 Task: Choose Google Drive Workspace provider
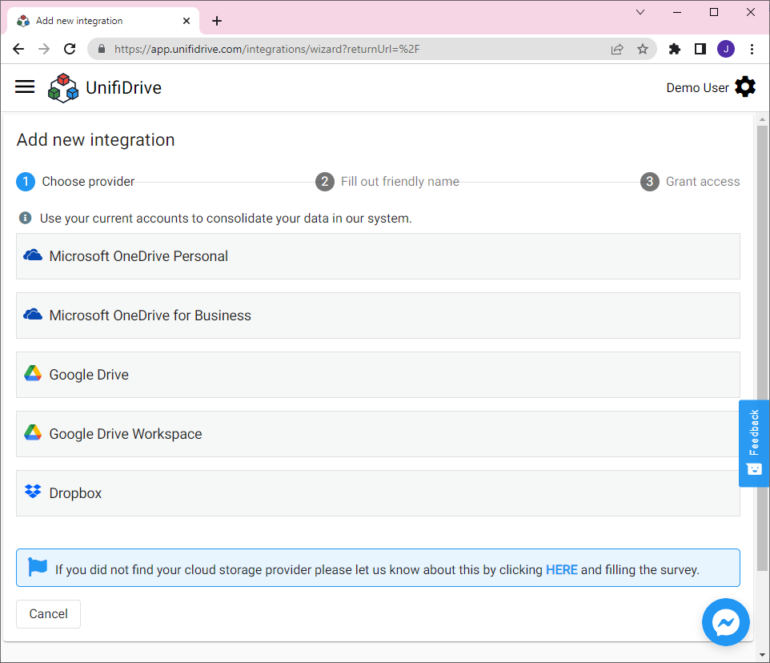pyautogui.click(x=378, y=434)
